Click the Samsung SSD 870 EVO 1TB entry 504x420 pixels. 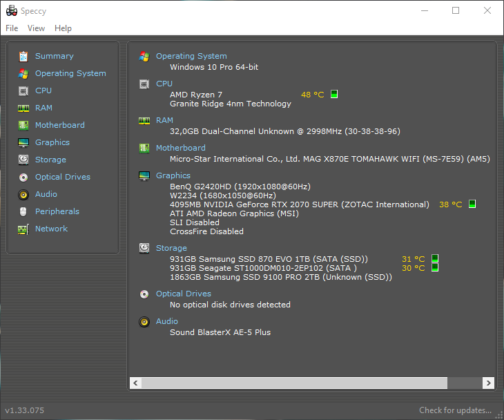coord(269,259)
